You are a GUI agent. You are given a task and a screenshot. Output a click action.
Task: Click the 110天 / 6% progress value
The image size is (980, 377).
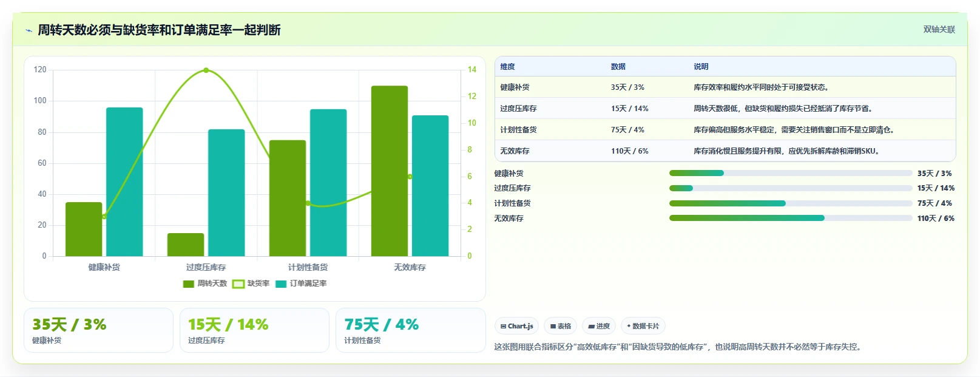click(x=936, y=219)
